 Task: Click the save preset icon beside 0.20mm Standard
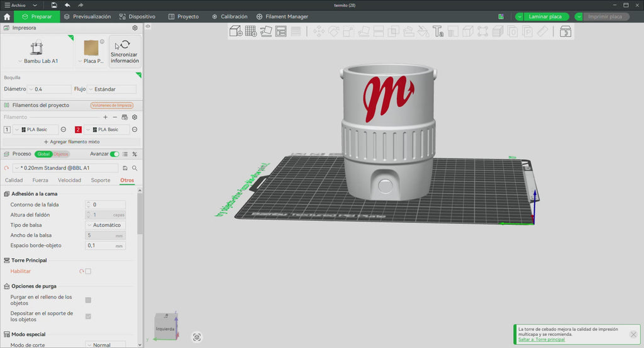click(125, 168)
